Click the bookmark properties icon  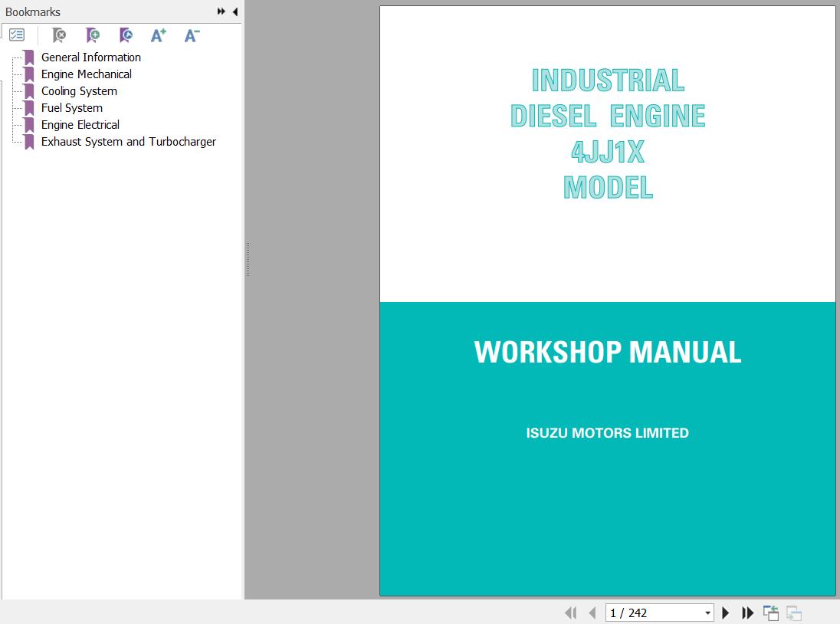pyautogui.click(x=126, y=35)
